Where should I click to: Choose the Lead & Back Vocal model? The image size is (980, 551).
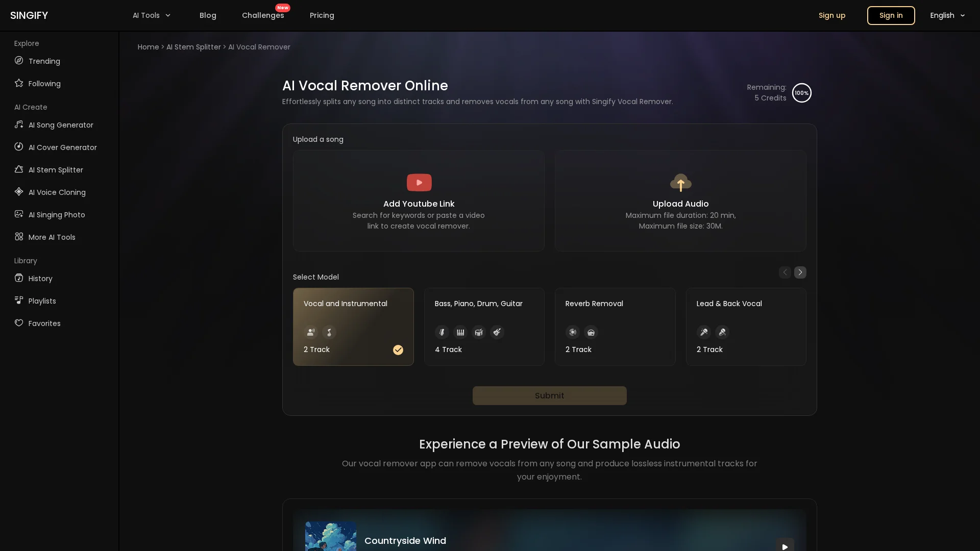pos(746,327)
